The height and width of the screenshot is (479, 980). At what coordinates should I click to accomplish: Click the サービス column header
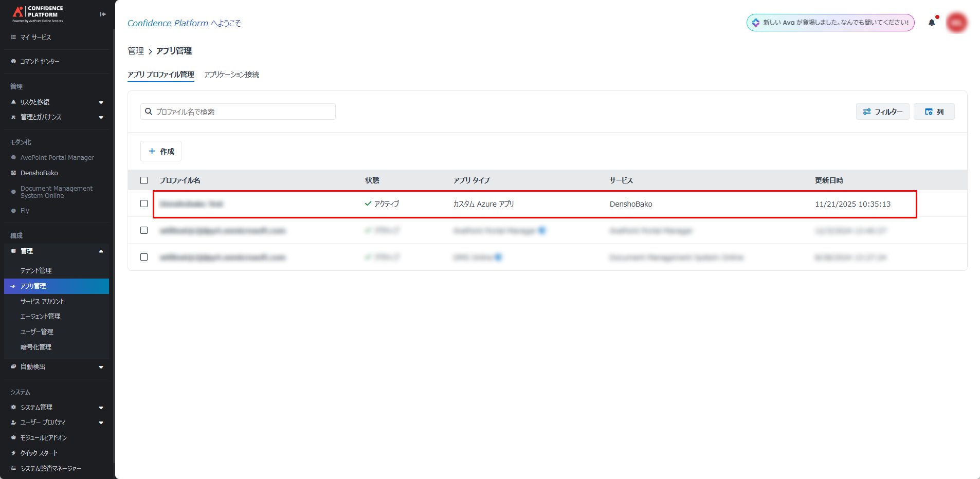[x=621, y=180]
